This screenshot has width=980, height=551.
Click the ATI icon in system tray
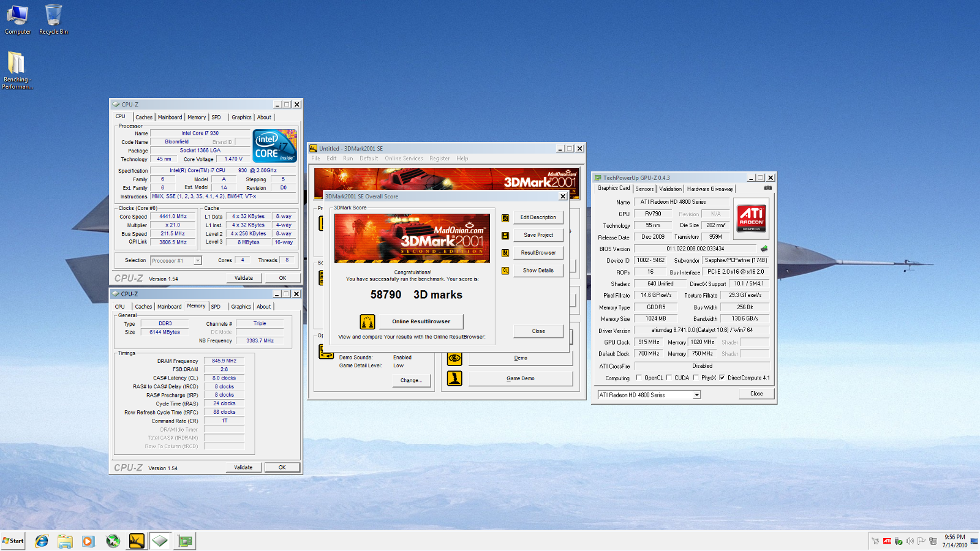tap(887, 541)
